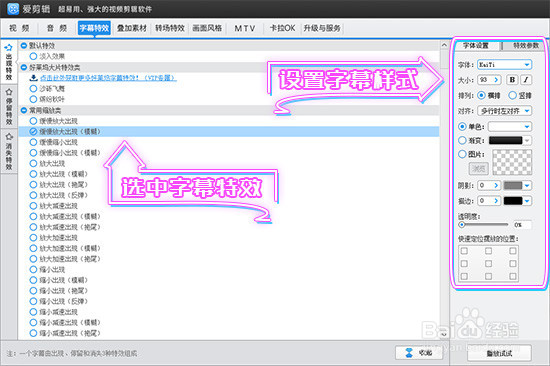Click the black stroke color swatch
Screen dimensions: 550x366
(x=513, y=201)
